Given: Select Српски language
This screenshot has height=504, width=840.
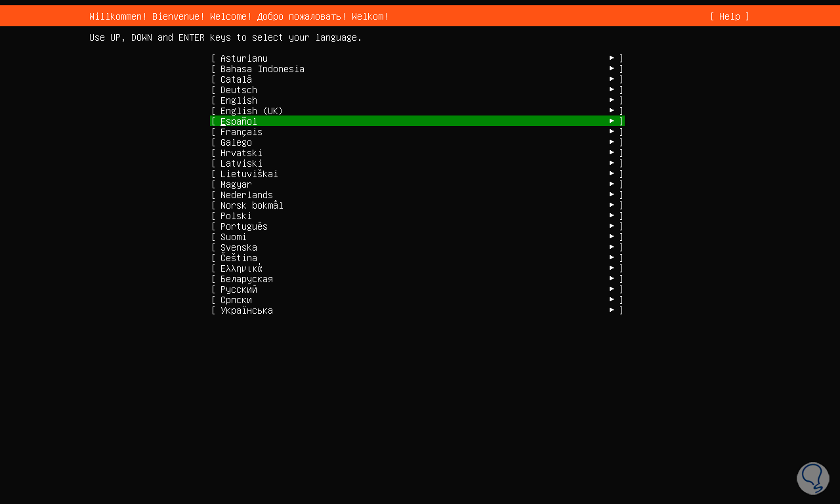Looking at the screenshot, I should [417, 300].
